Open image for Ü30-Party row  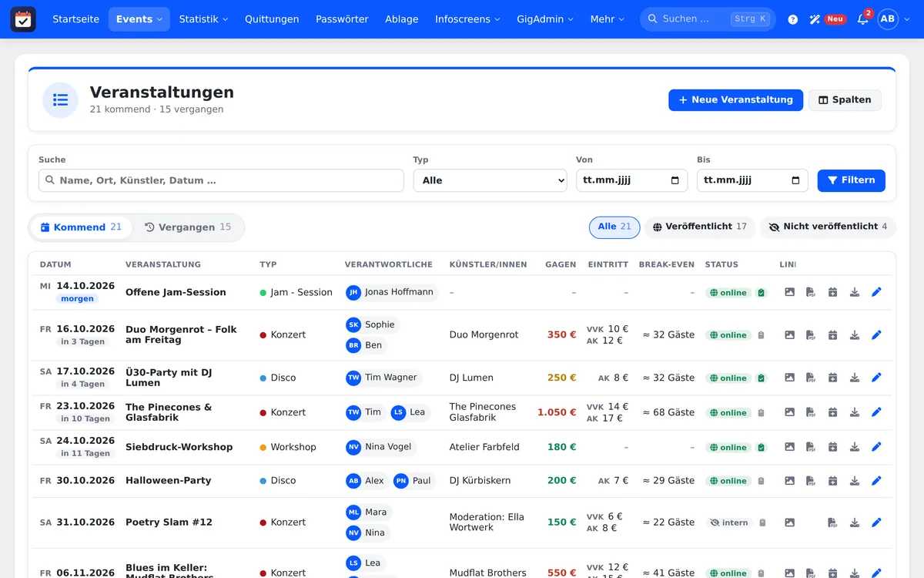point(789,378)
